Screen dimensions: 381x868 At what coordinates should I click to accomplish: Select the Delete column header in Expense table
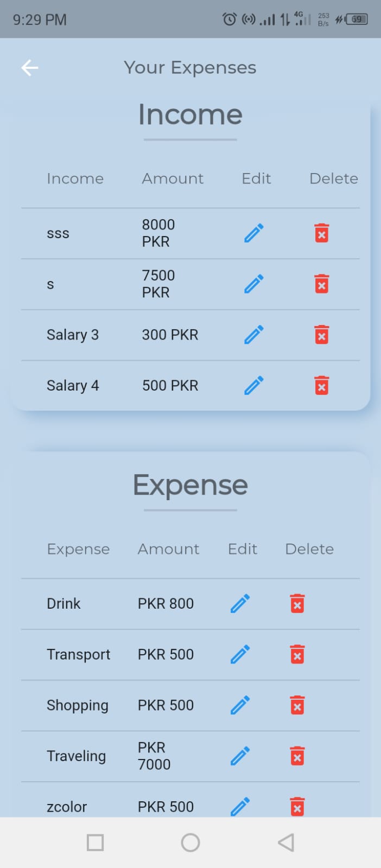pos(309,549)
